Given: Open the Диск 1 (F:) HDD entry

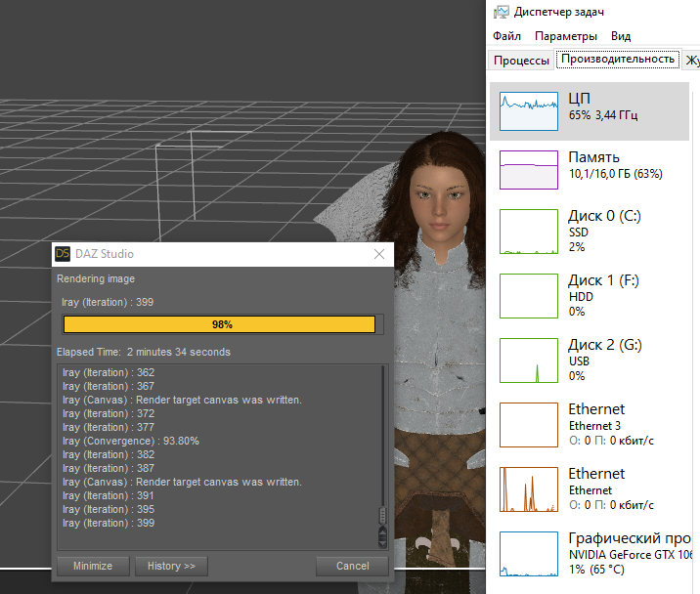Looking at the screenshot, I should (x=592, y=295).
